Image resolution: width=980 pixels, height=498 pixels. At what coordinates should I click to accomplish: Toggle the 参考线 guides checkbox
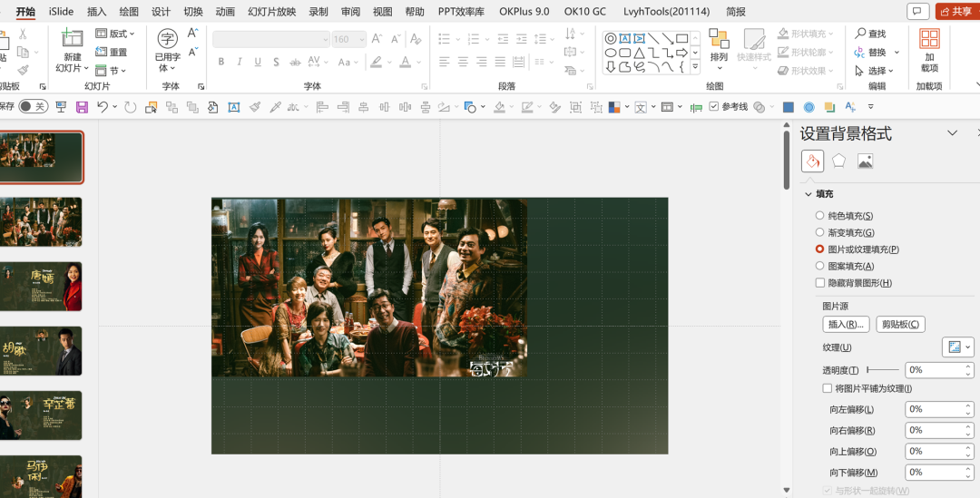pos(714,107)
